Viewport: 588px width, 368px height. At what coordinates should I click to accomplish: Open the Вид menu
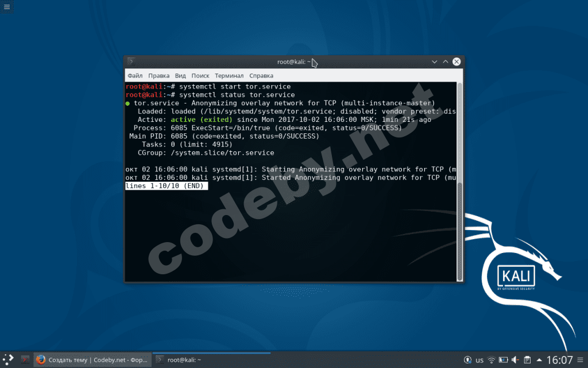pos(180,75)
